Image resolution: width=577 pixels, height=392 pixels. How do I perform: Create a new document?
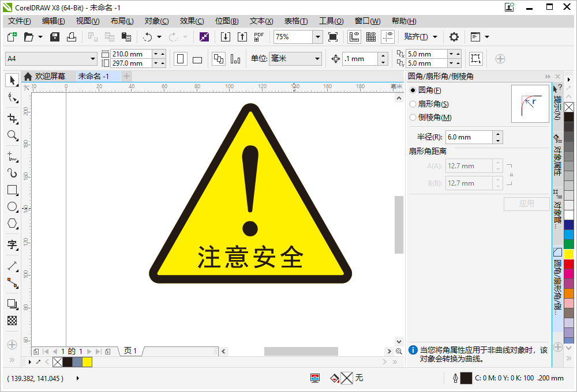click(x=12, y=37)
